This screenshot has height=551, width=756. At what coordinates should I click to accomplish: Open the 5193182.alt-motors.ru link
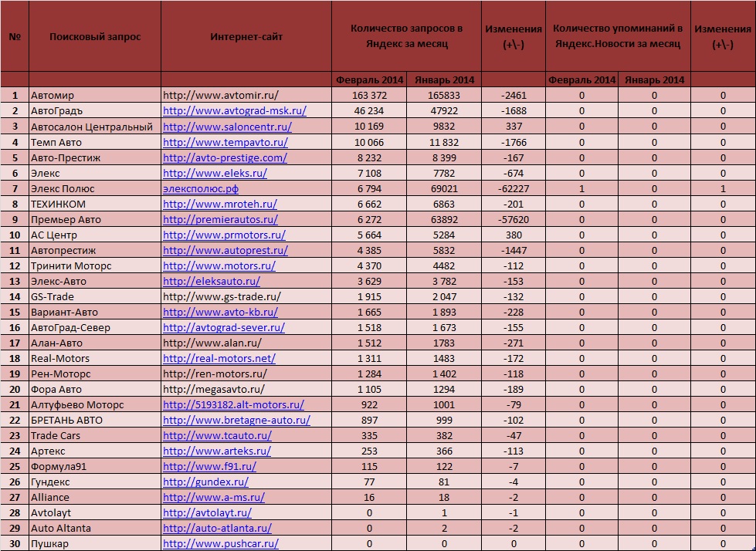tap(233, 404)
